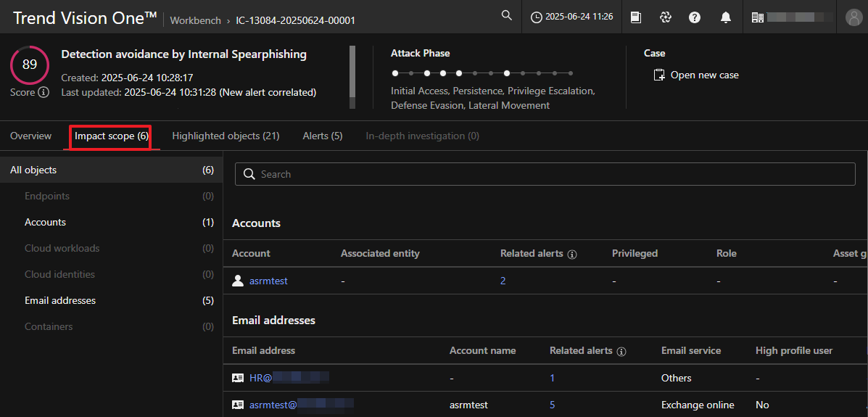Open the help question mark icon
The image size is (868, 417).
695,17
